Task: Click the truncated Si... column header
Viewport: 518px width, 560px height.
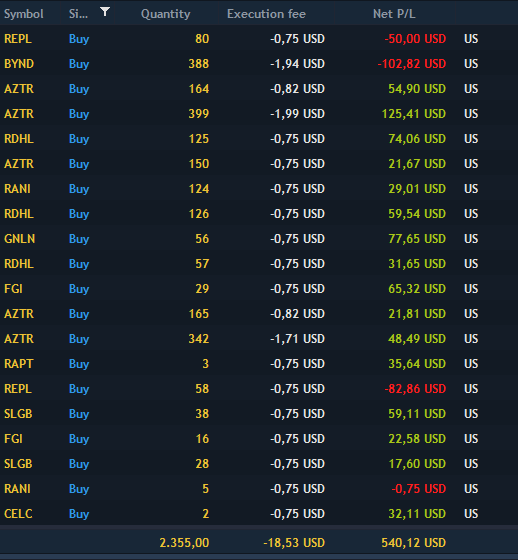Action: [x=78, y=14]
